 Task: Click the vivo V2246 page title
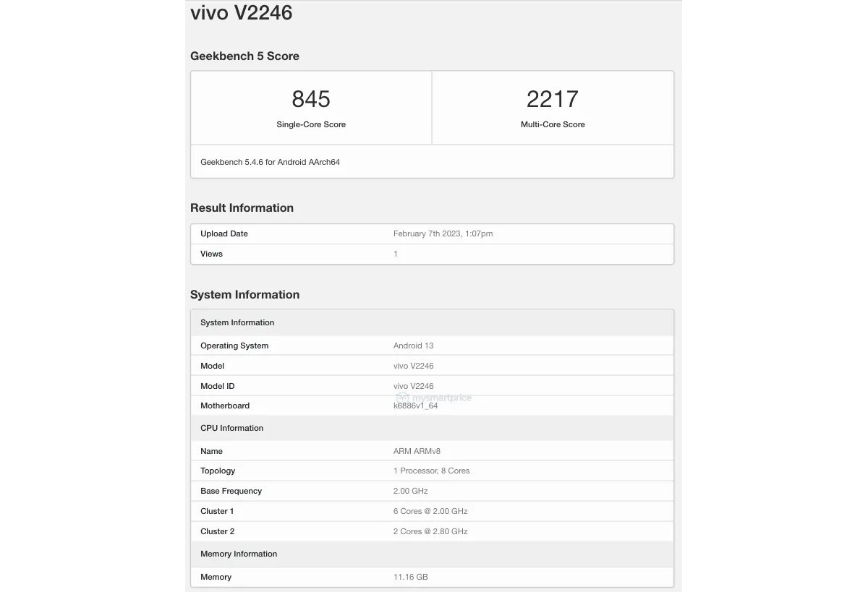(241, 13)
